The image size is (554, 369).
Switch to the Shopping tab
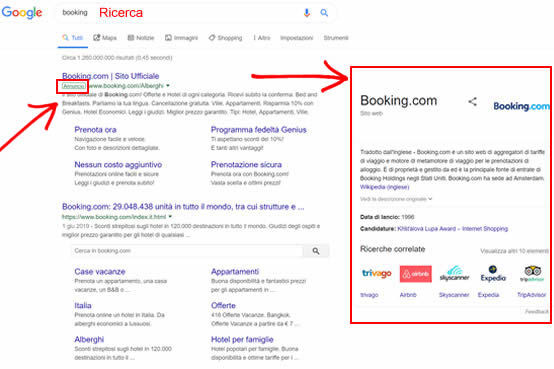[225, 38]
